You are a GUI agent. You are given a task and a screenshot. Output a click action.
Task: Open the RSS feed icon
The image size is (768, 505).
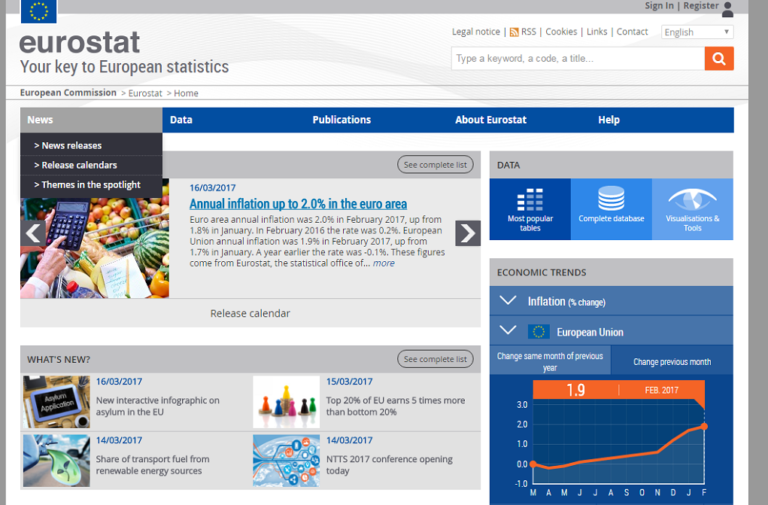[x=514, y=32]
